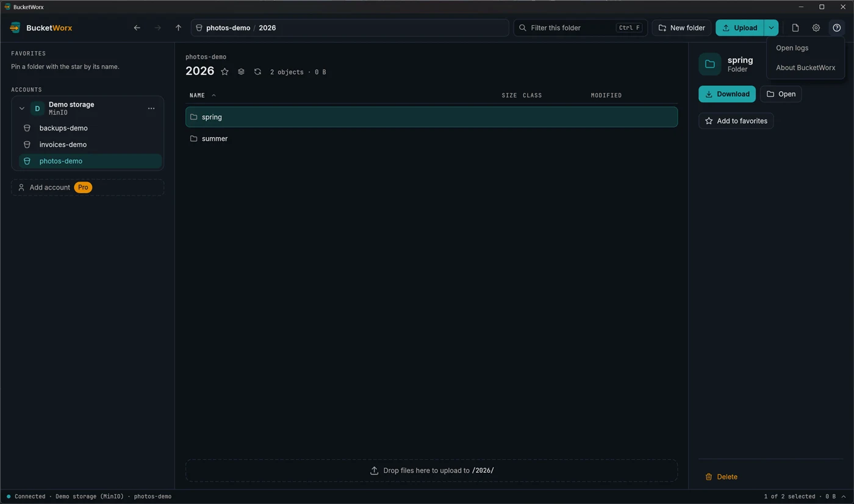Screen dimensions: 854x504
Task: Click the "2 objects" count text
Action: (x=287, y=72)
